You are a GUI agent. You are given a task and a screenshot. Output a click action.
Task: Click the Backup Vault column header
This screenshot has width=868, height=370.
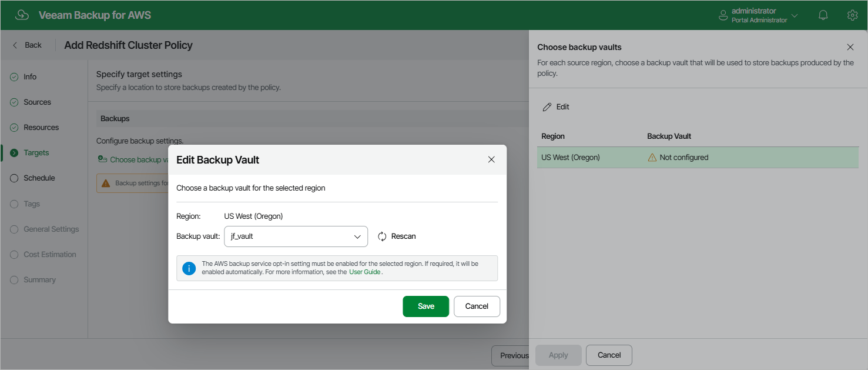coord(669,136)
